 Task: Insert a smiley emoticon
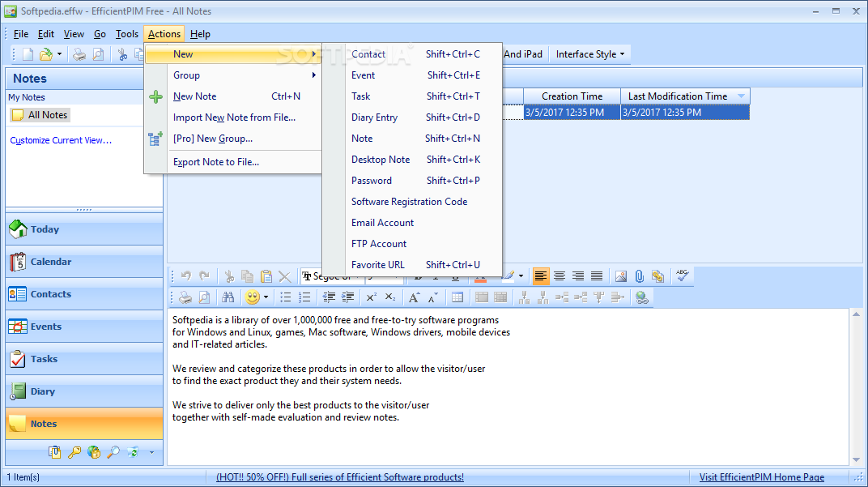coord(253,297)
